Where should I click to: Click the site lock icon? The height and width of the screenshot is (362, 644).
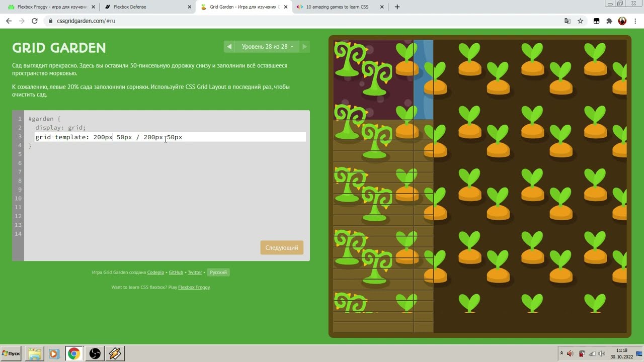50,21
